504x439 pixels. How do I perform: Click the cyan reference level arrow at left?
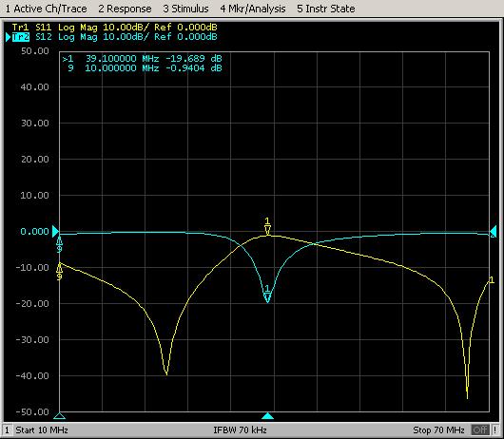tap(55, 232)
